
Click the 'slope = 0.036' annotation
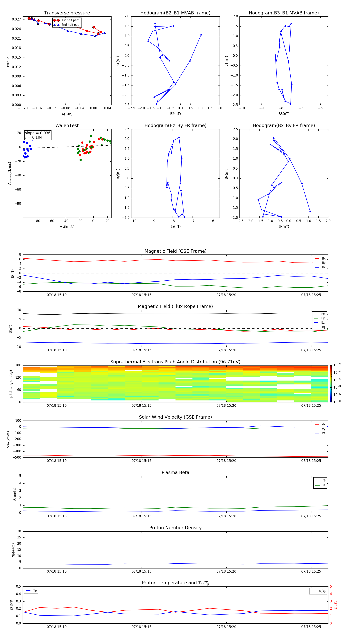[37, 133]
